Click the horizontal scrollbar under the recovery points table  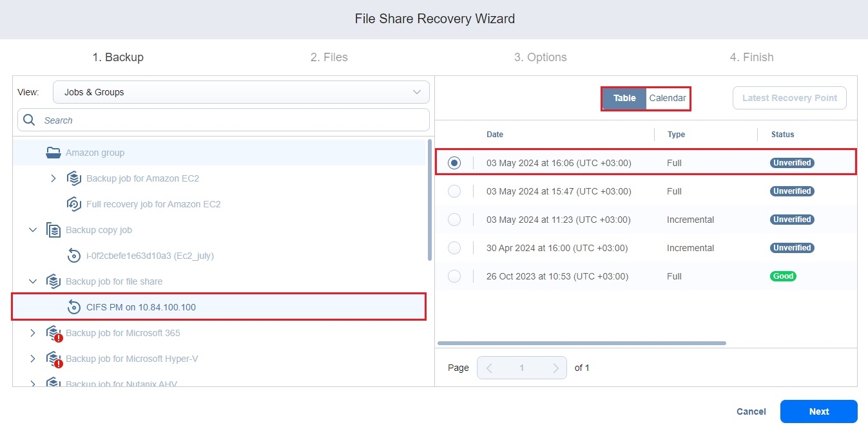pos(581,343)
